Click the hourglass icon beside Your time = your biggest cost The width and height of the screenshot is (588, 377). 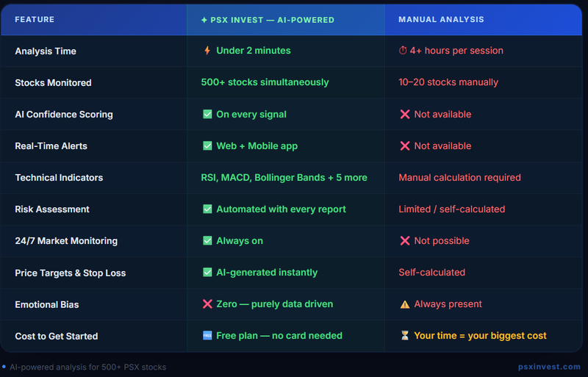point(405,335)
